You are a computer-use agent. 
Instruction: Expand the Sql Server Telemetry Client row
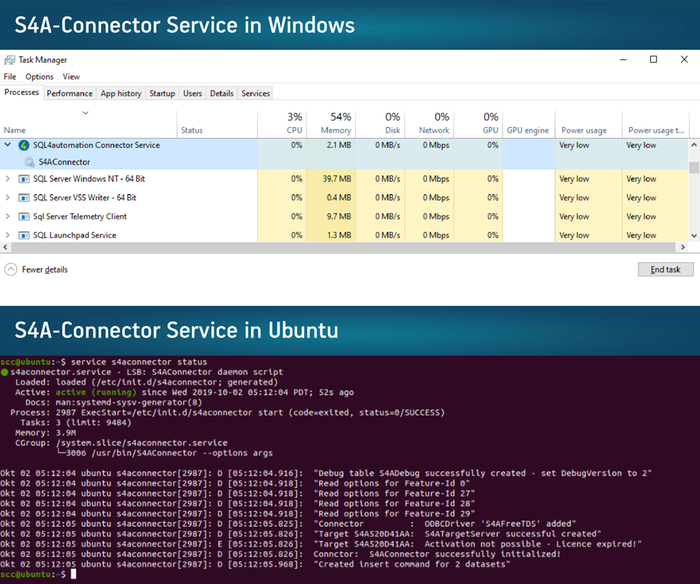8,216
